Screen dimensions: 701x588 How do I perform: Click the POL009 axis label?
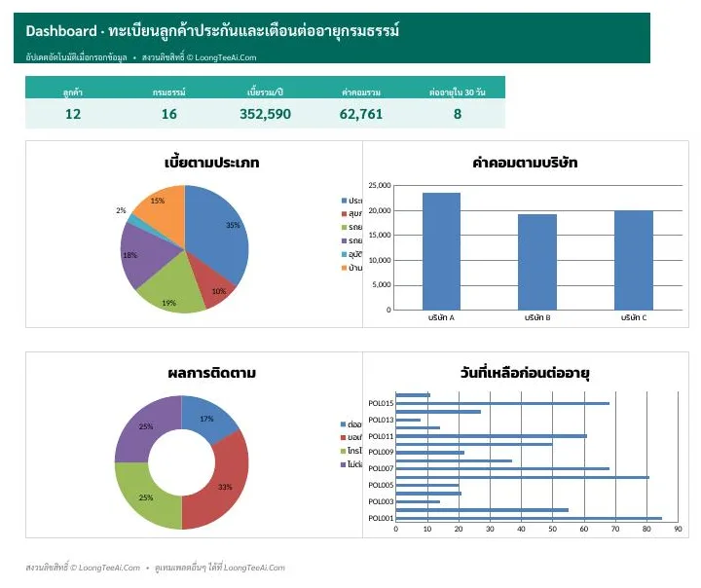(381, 452)
